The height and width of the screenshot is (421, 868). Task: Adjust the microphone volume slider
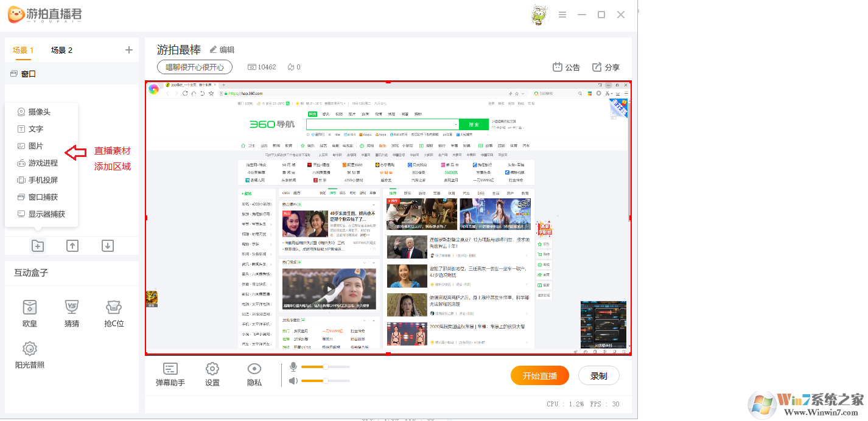click(x=326, y=367)
